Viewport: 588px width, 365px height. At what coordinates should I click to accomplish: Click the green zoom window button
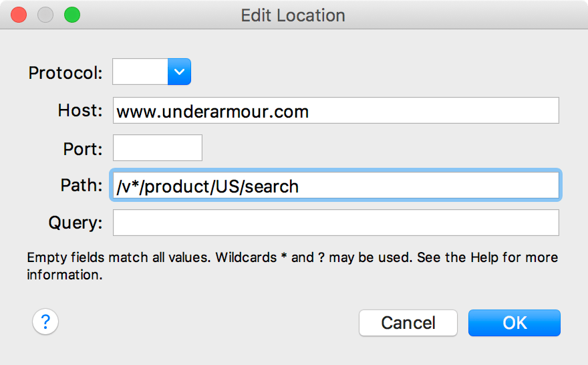(71, 15)
